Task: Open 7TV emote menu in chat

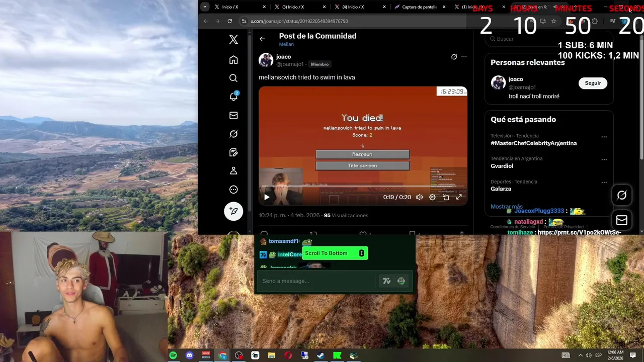Action: tap(386, 281)
